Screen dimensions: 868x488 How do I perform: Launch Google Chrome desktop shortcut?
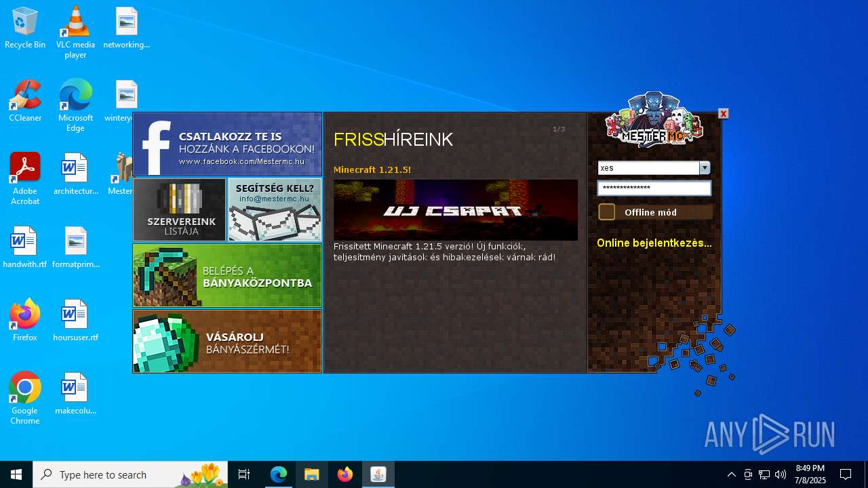click(x=25, y=398)
